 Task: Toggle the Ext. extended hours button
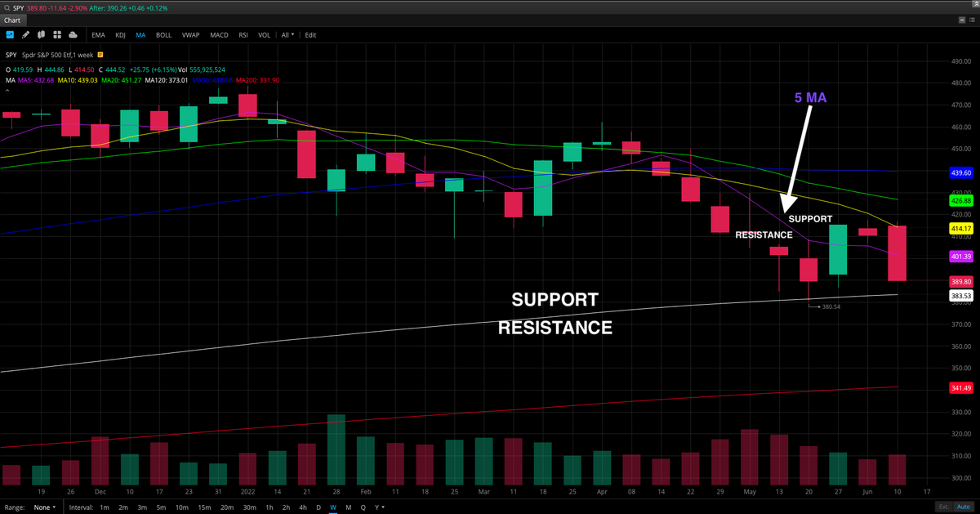coord(945,507)
